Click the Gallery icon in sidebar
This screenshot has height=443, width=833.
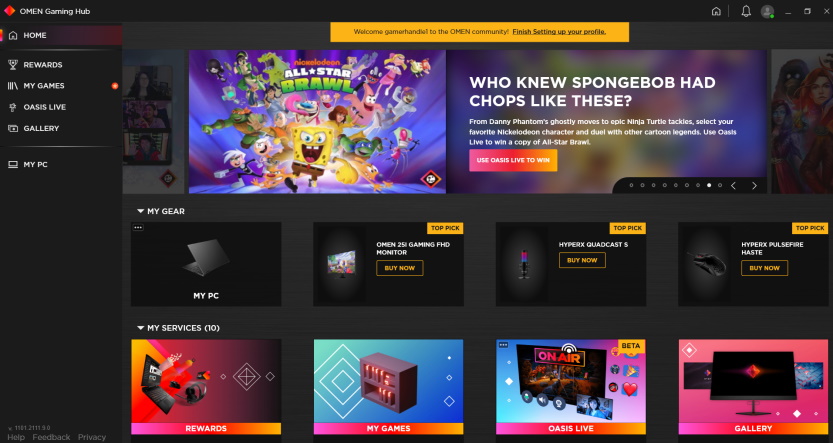[x=13, y=129]
